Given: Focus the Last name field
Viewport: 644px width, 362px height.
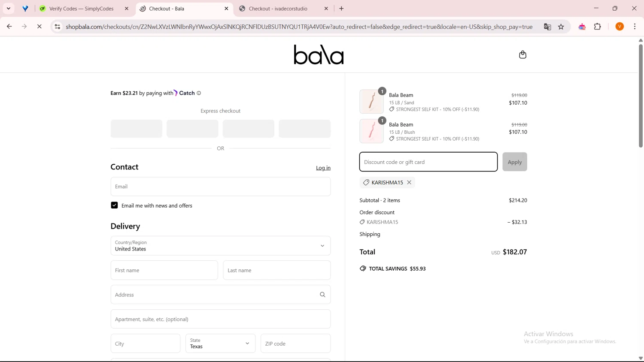Looking at the screenshot, I should (x=277, y=270).
